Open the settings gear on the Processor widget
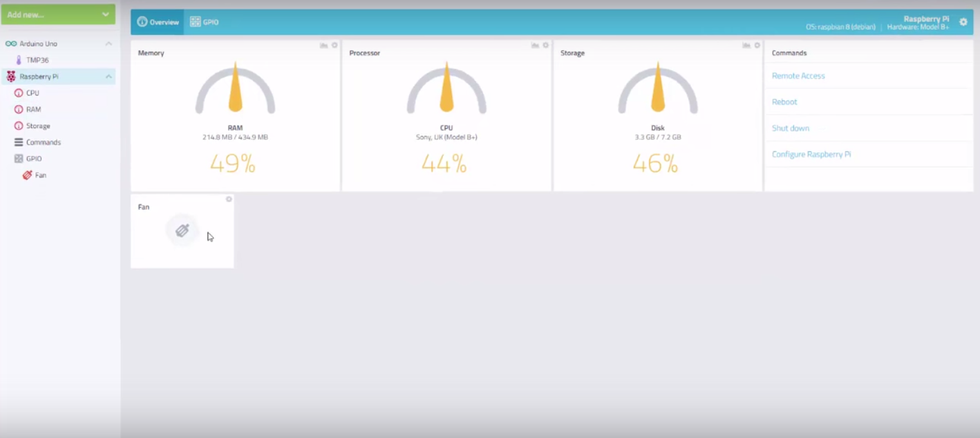 (x=546, y=45)
